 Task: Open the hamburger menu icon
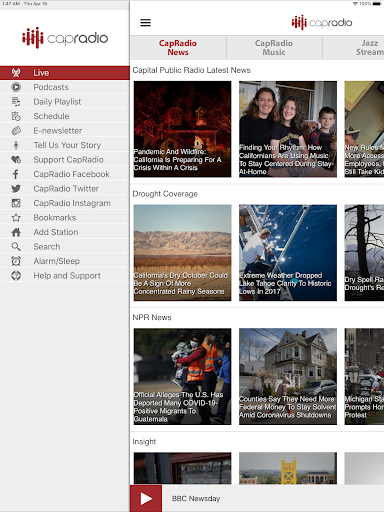pyautogui.click(x=145, y=23)
